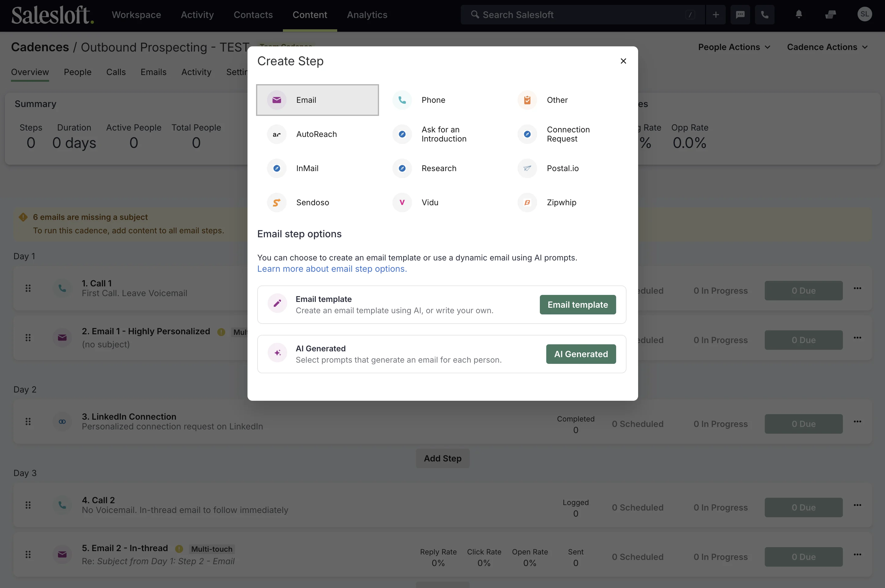Open the messages chat icon in header
Image resolution: width=885 pixels, height=588 pixels.
click(740, 15)
